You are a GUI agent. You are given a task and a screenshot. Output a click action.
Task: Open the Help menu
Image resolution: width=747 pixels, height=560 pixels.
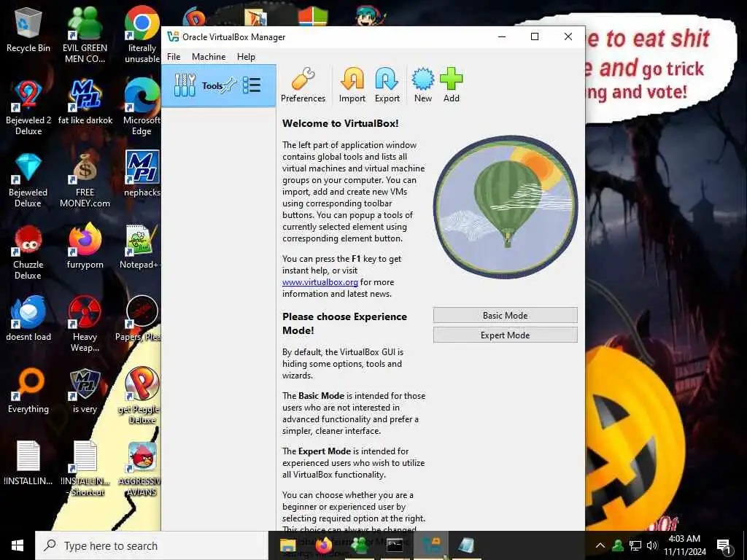coord(246,57)
